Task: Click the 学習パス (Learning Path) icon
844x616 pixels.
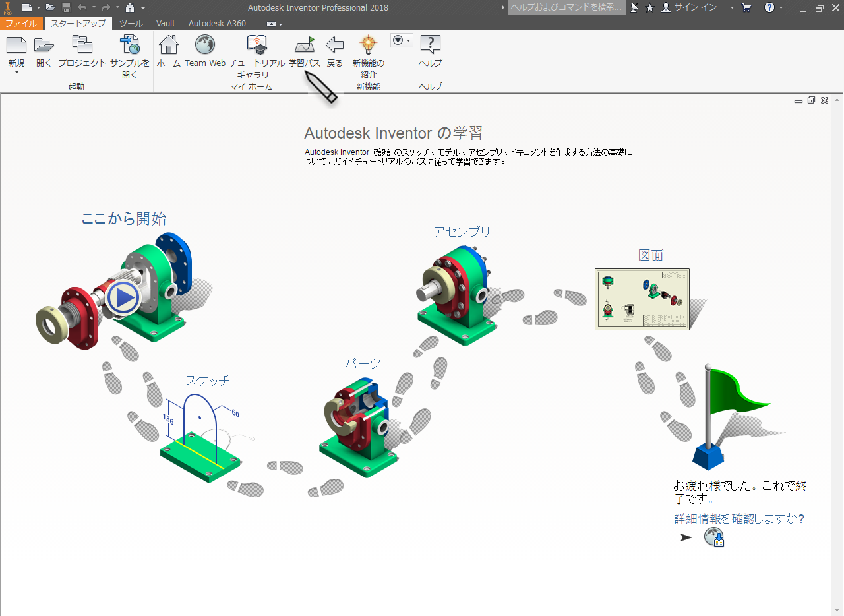Action: tap(305, 45)
